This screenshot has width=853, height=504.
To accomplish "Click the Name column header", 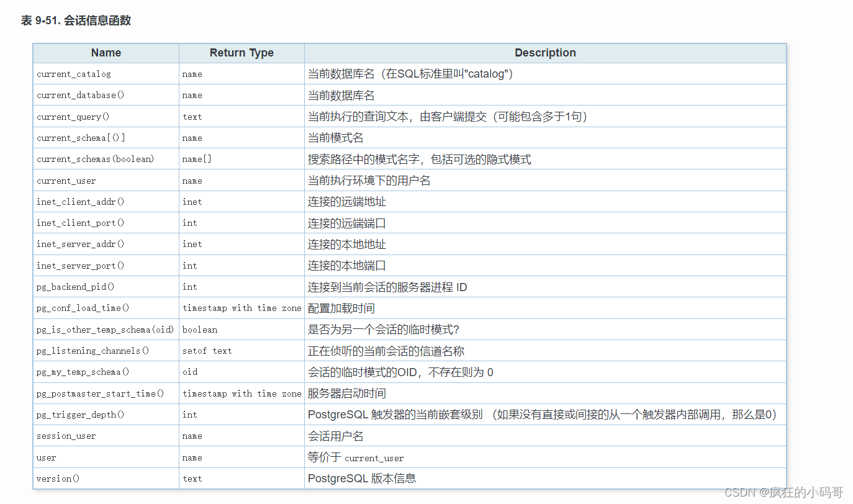I will point(106,53).
